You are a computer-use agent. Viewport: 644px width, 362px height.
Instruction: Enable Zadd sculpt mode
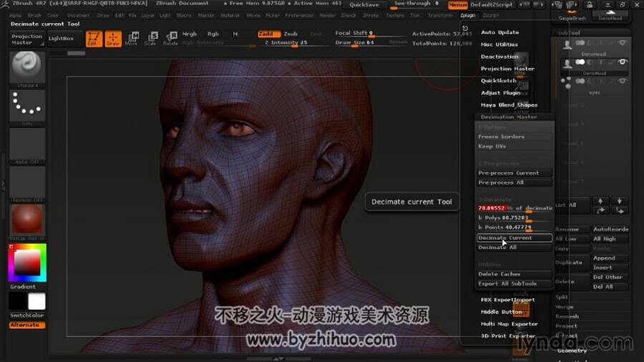[x=268, y=34]
